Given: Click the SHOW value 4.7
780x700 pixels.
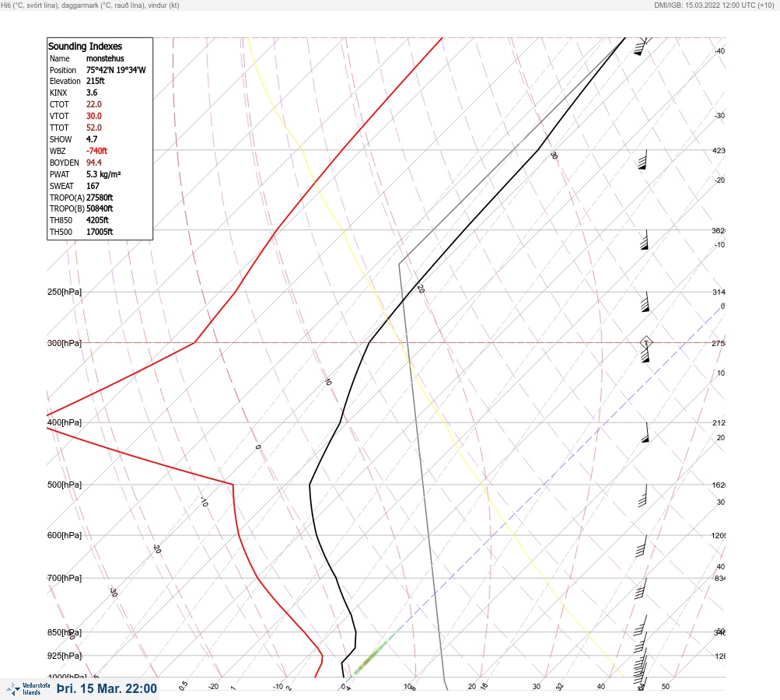Looking at the screenshot, I should pos(92,139).
